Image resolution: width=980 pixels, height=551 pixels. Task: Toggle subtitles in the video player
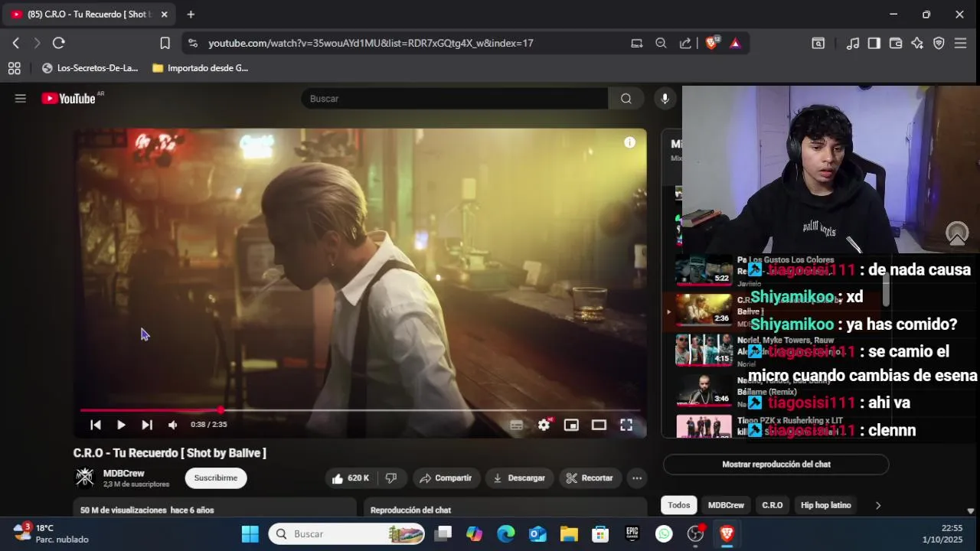(x=517, y=425)
